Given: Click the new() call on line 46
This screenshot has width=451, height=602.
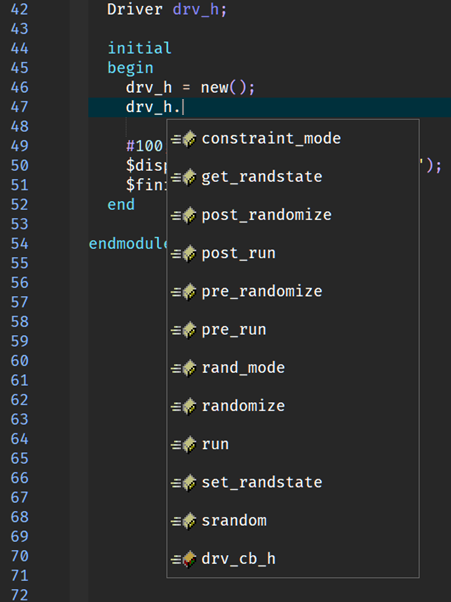Looking at the screenshot, I should (223, 88).
